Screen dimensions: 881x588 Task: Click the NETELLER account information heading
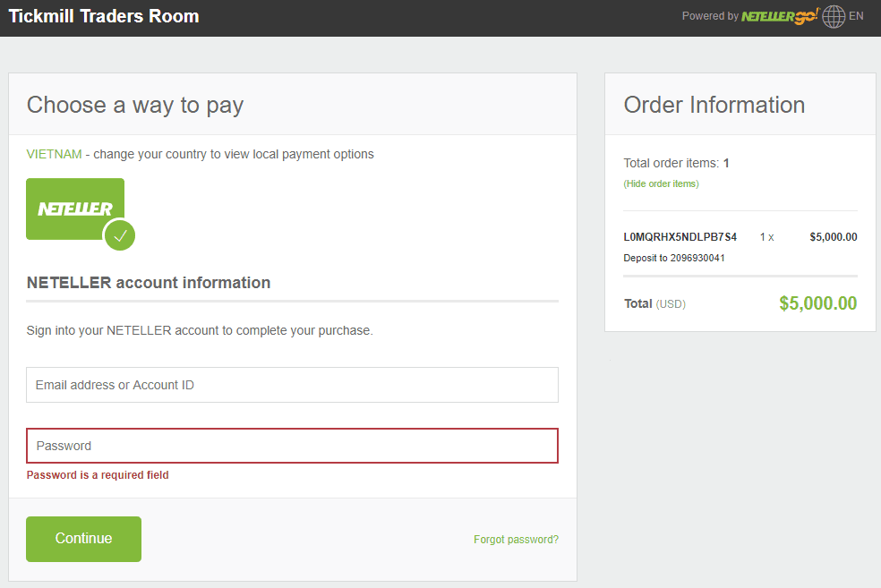tap(149, 283)
